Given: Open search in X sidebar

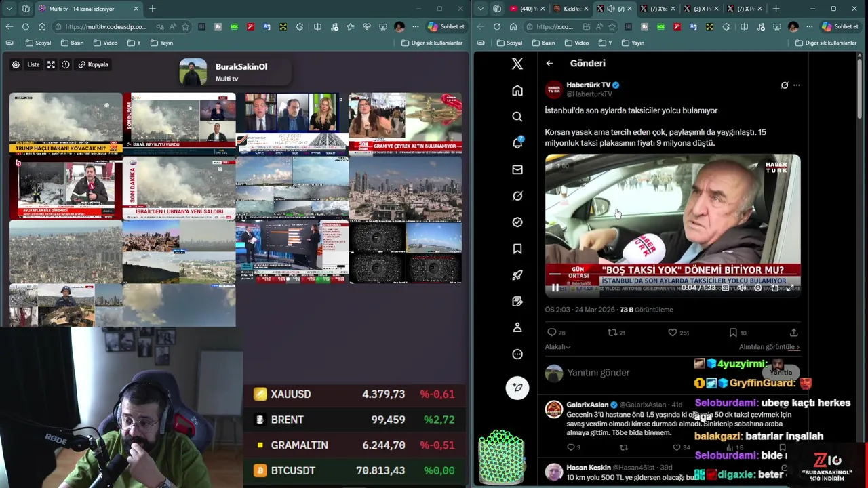Looking at the screenshot, I should point(517,117).
